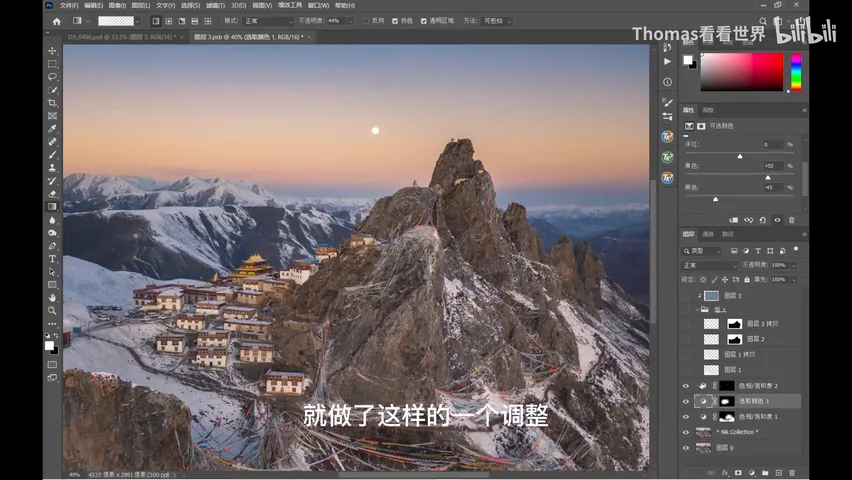Hide the 色相/饱和度 1 layer
The width and height of the screenshot is (852, 480).
686,417
